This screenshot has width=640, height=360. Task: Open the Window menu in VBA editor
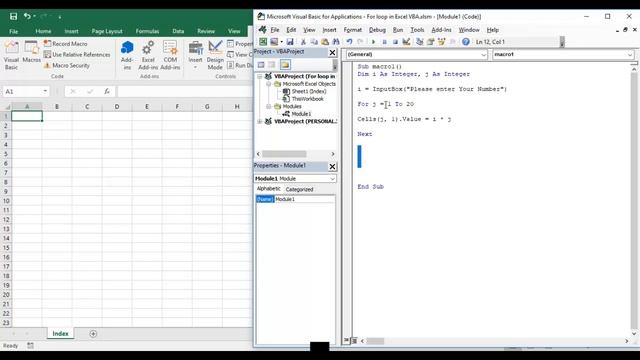(x=469, y=30)
